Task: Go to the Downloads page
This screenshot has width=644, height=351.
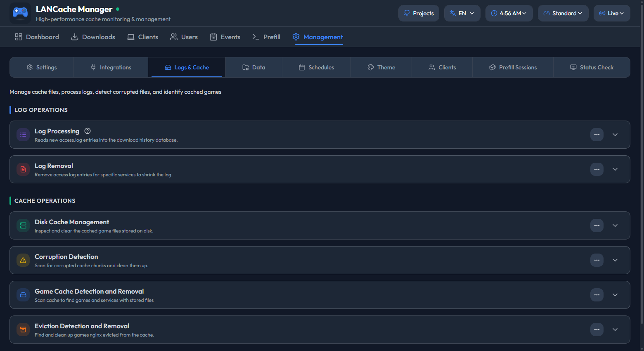Action: 93,37
